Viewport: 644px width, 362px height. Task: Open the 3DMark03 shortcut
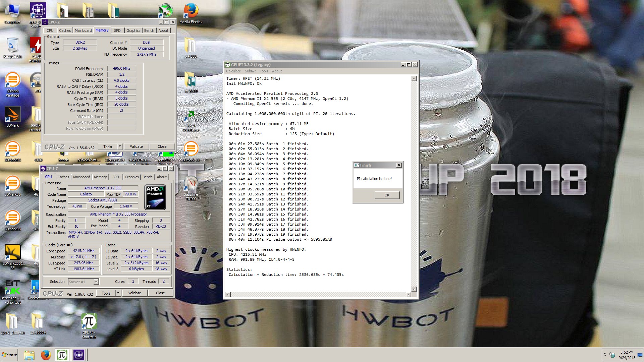[x=12, y=152]
